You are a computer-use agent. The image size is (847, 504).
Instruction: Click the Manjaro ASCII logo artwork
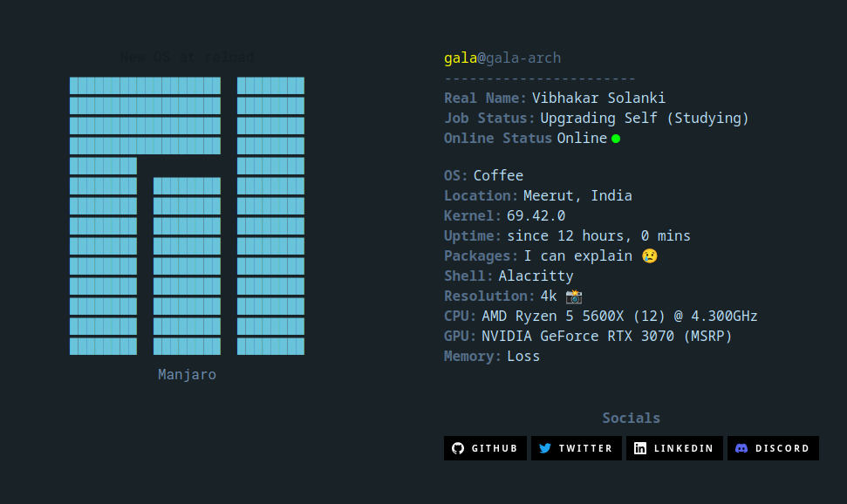pyautogui.click(x=187, y=218)
